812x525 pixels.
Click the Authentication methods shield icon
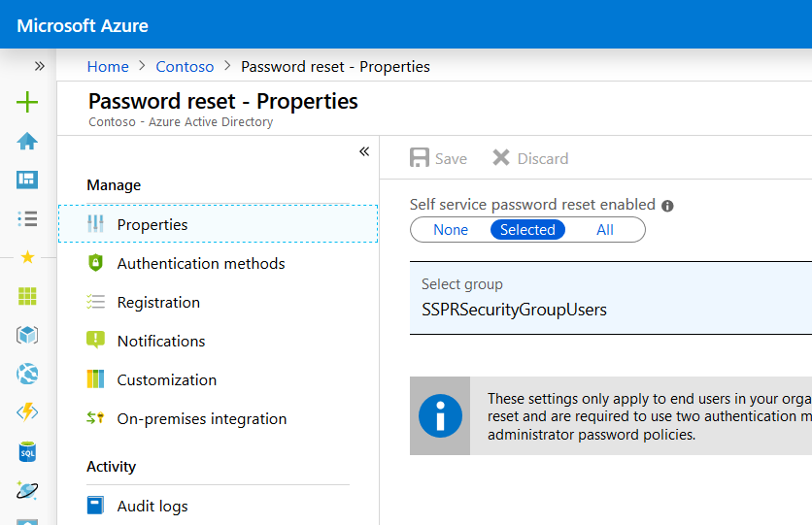(95, 263)
